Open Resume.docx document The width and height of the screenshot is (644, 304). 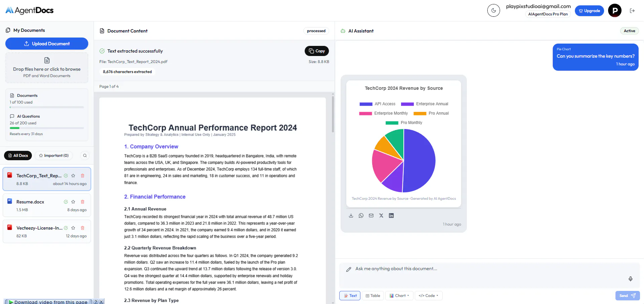[x=47, y=205]
